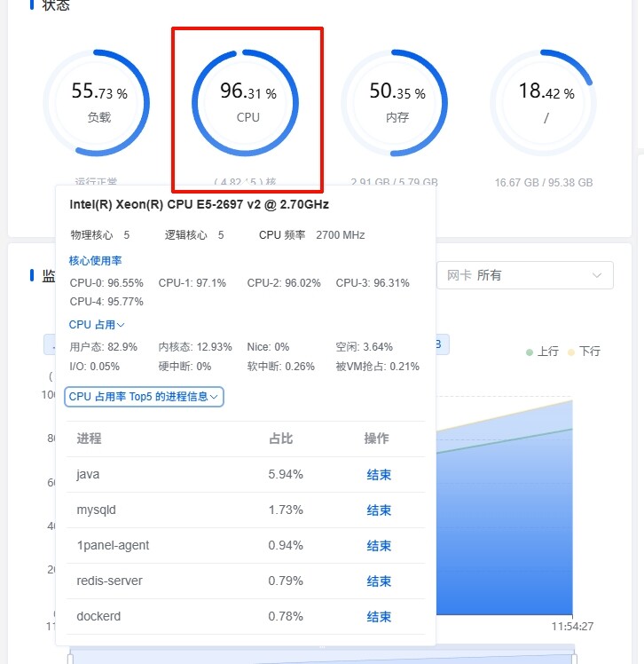The image size is (644, 664).
Task: Terminate 1panel-agent using 结束
Action: coord(379,546)
